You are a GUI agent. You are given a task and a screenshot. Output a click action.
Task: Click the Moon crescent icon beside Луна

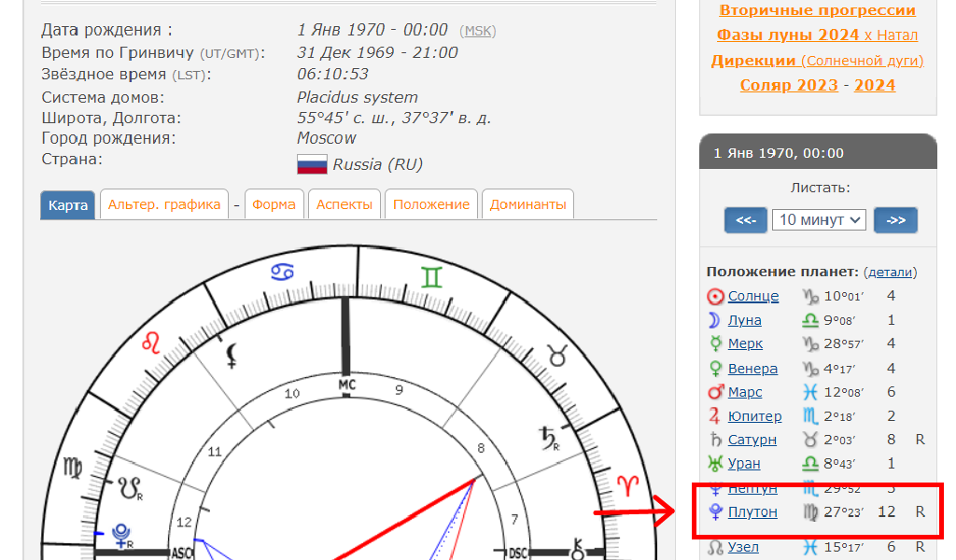click(x=714, y=320)
